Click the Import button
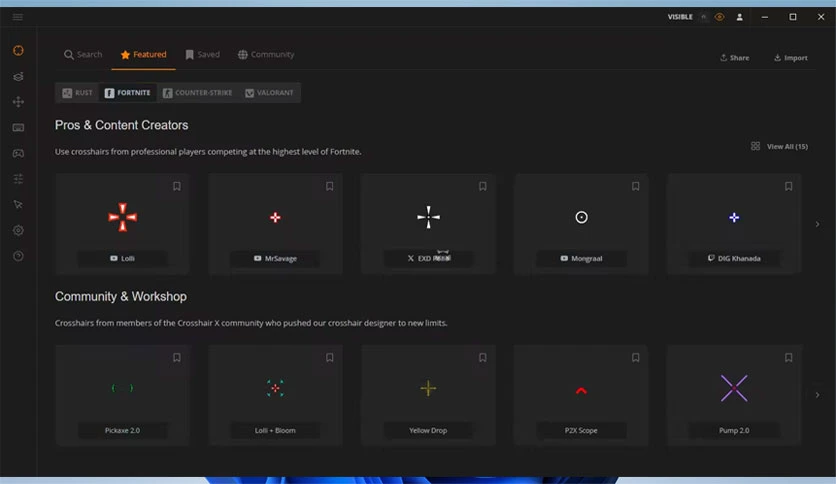This screenshot has height=484, width=836. tap(791, 58)
